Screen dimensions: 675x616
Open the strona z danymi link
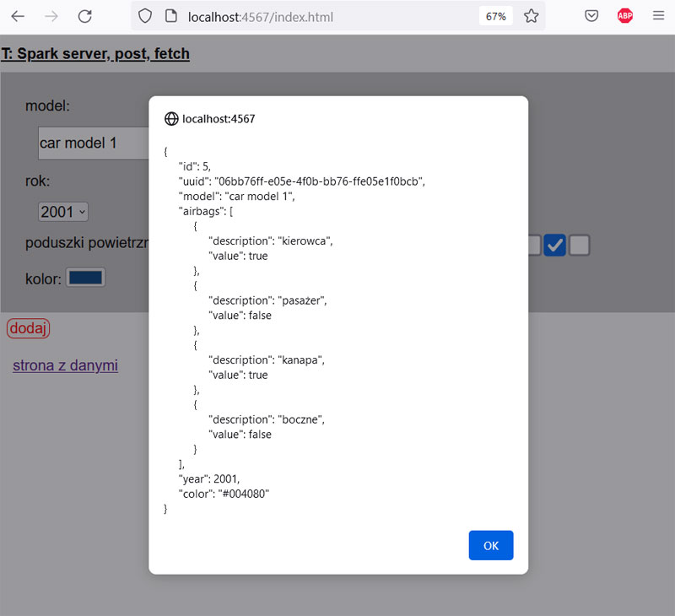pos(65,365)
